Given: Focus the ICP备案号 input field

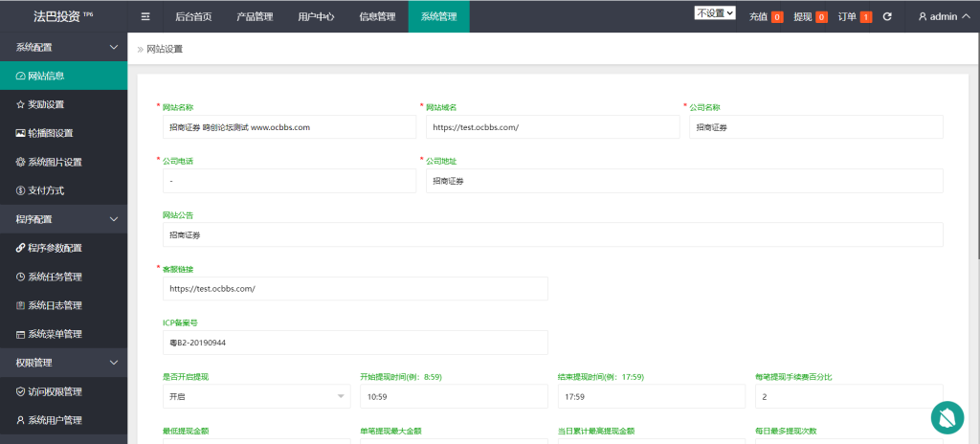Looking at the screenshot, I should [355, 343].
